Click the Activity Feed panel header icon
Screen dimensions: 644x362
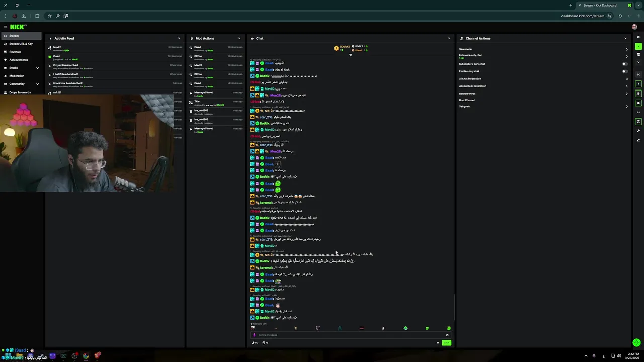[50, 38]
